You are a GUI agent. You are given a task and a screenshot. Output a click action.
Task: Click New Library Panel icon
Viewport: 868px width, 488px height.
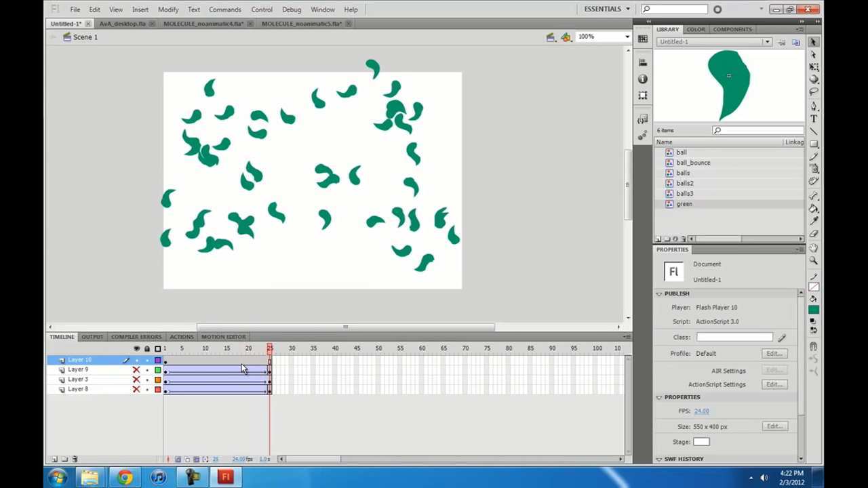point(796,42)
